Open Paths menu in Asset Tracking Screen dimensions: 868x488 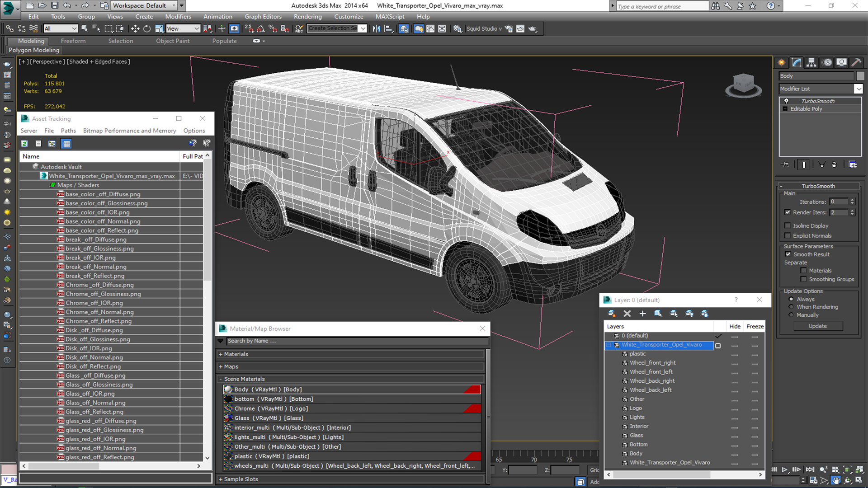[x=68, y=131]
